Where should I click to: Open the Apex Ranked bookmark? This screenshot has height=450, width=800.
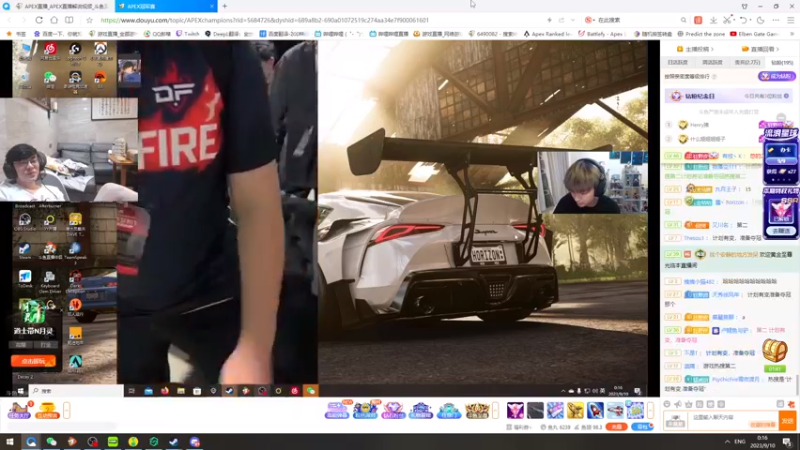(547, 34)
